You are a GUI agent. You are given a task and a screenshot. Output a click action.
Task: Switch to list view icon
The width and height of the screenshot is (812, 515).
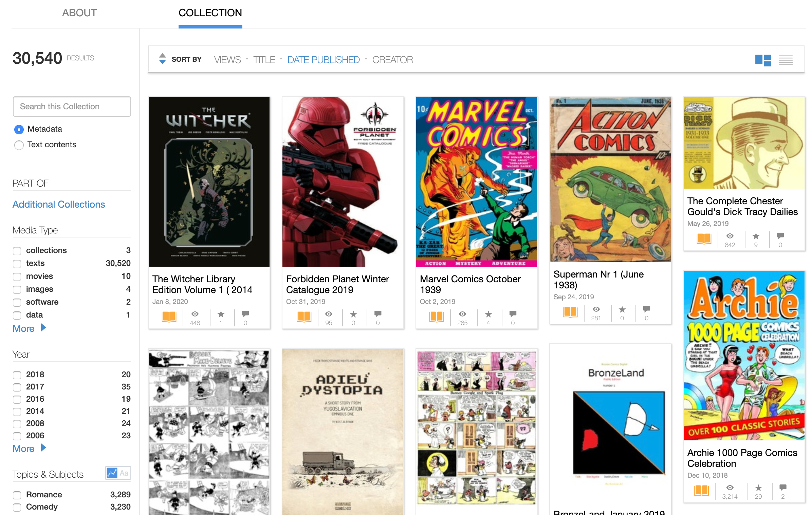point(786,60)
